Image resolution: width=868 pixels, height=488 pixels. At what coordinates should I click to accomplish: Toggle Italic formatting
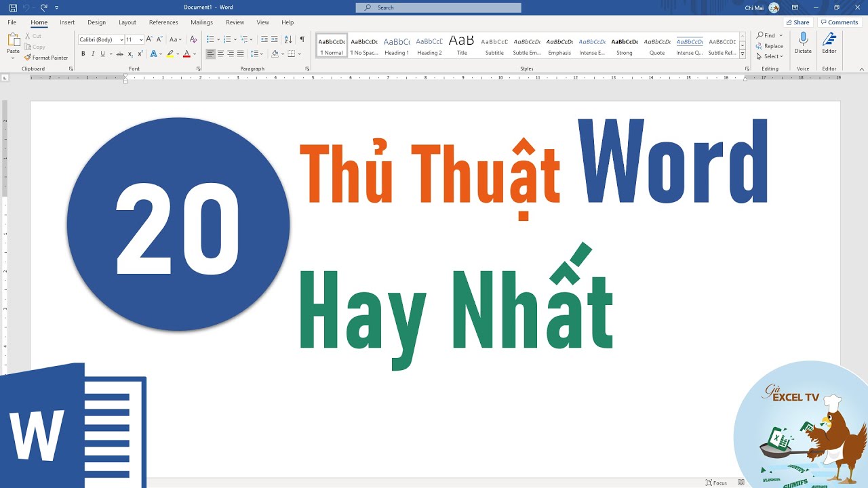click(x=93, y=54)
